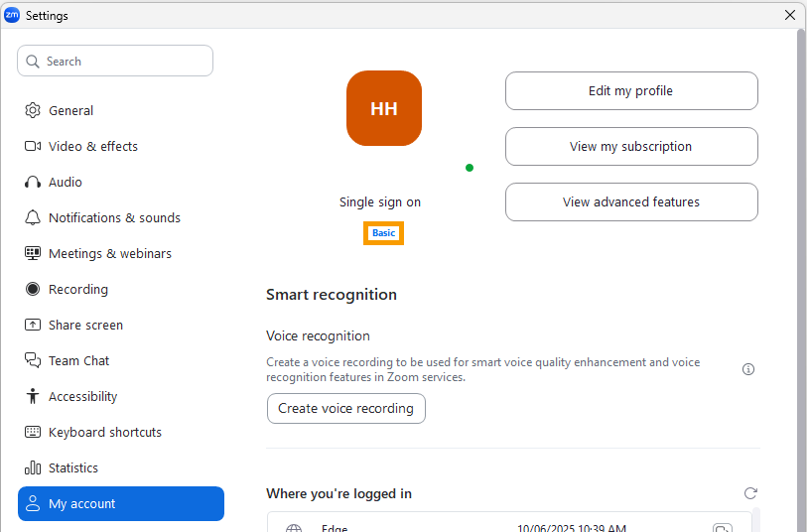
Task: Click the My account person icon
Action: [x=33, y=503]
